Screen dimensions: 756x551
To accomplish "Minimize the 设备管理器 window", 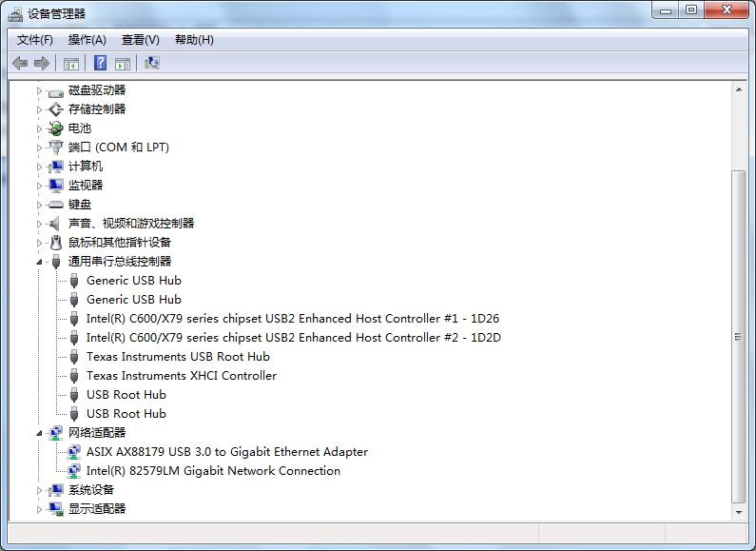I will (666, 10).
